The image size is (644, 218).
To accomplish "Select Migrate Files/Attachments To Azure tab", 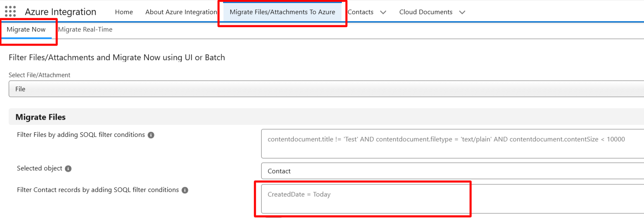I will [282, 12].
